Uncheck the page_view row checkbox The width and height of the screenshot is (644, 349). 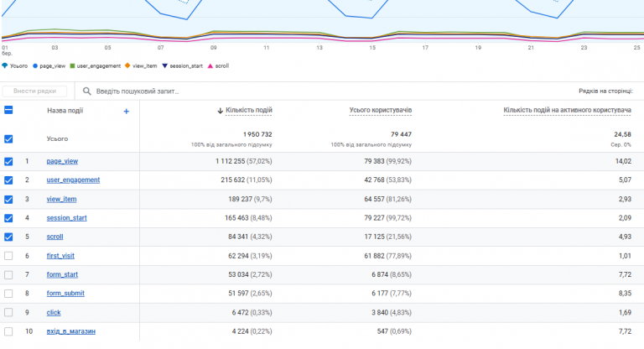click(8, 162)
